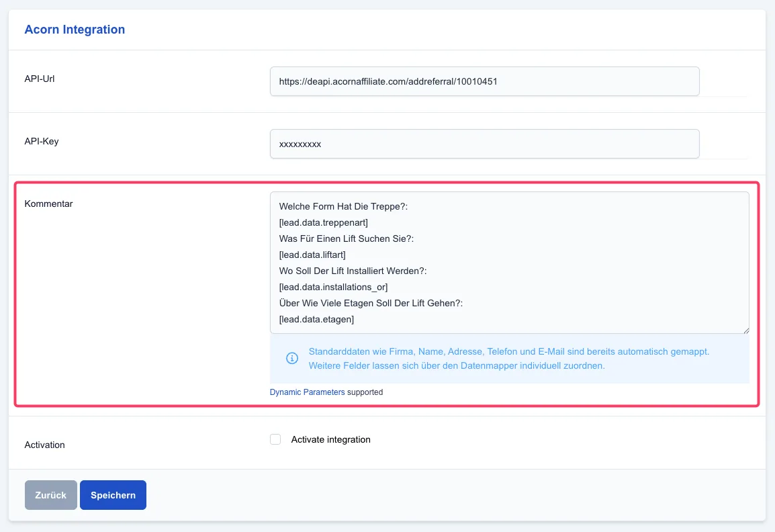This screenshot has height=532, width=775.
Task: Enable the Activate integration checkbox
Action: point(275,439)
